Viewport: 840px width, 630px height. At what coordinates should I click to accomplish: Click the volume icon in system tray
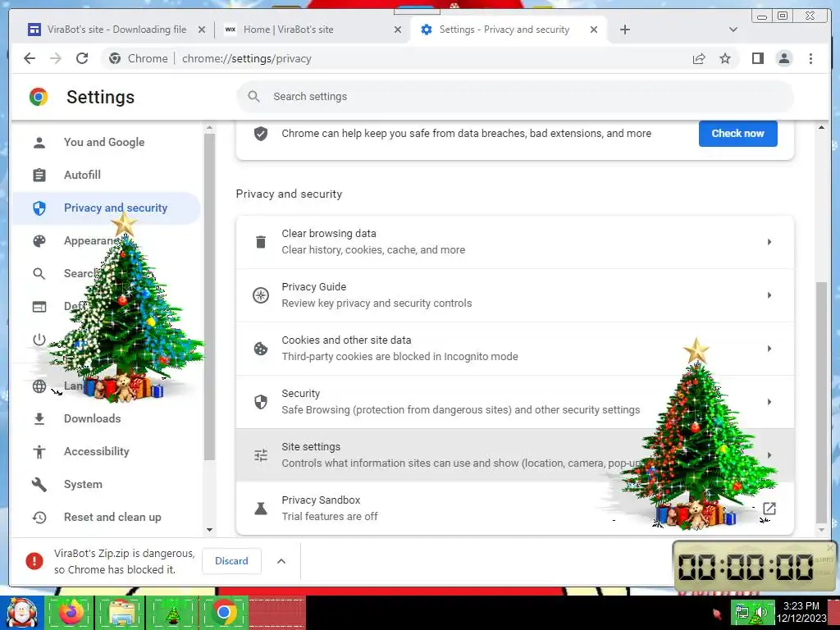click(761, 612)
